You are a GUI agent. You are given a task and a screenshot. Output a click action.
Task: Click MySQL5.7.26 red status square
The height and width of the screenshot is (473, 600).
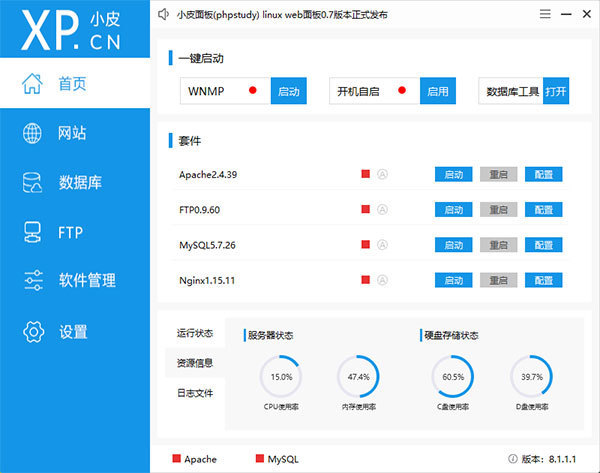click(366, 244)
